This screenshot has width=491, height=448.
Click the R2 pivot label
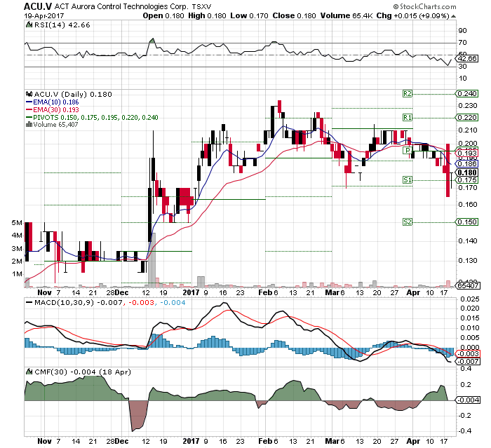tap(408, 94)
